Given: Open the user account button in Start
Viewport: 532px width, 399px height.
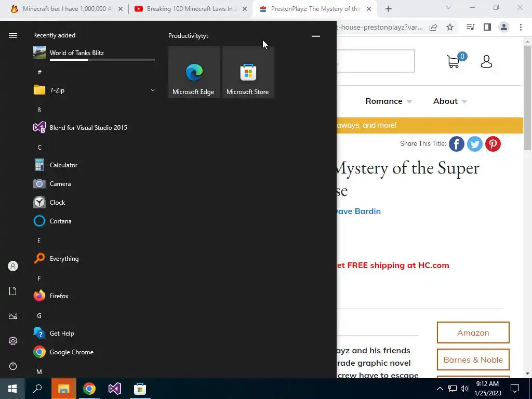Looking at the screenshot, I should 13,266.
